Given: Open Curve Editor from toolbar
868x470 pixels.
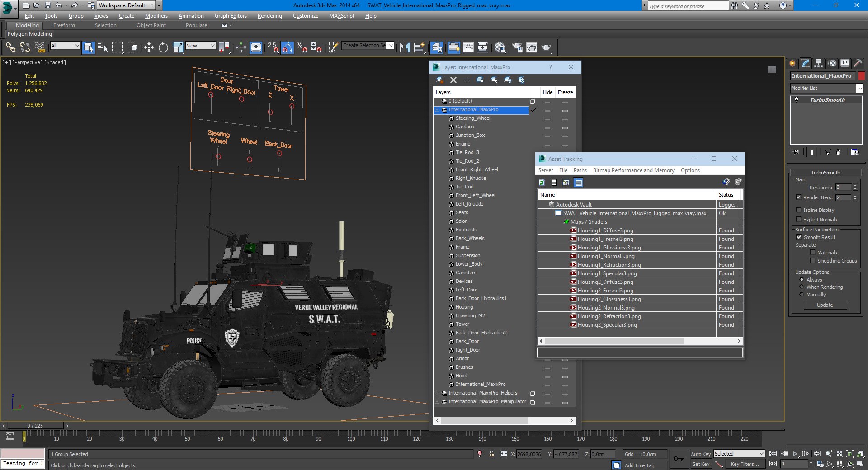Looking at the screenshot, I should (x=468, y=47).
